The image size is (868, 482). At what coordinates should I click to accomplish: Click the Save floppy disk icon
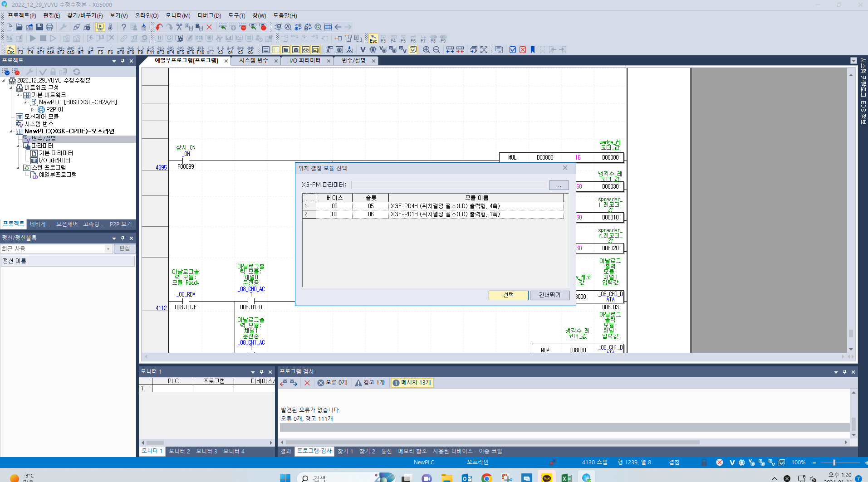39,27
